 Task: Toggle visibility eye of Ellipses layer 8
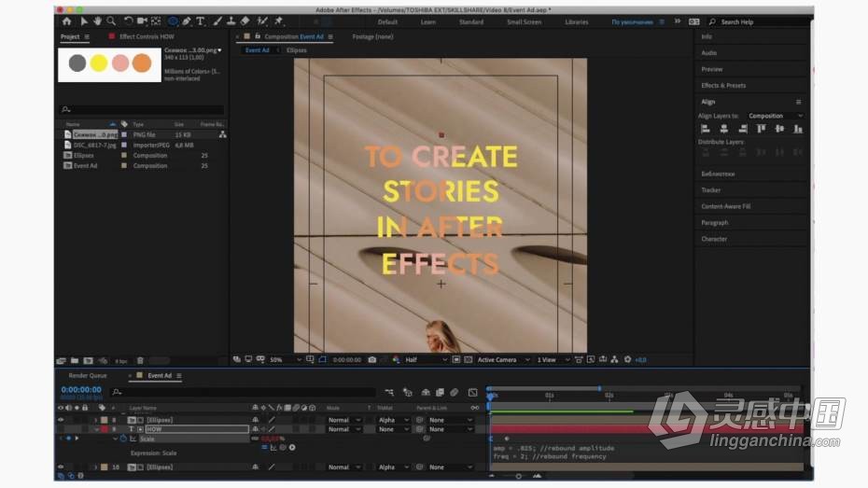(61, 420)
